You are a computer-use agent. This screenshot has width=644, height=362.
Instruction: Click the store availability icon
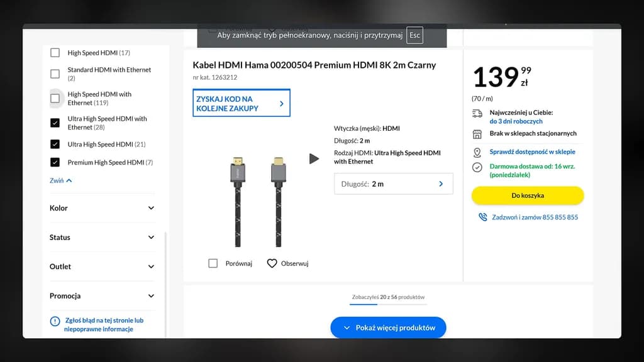pos(476,133)
